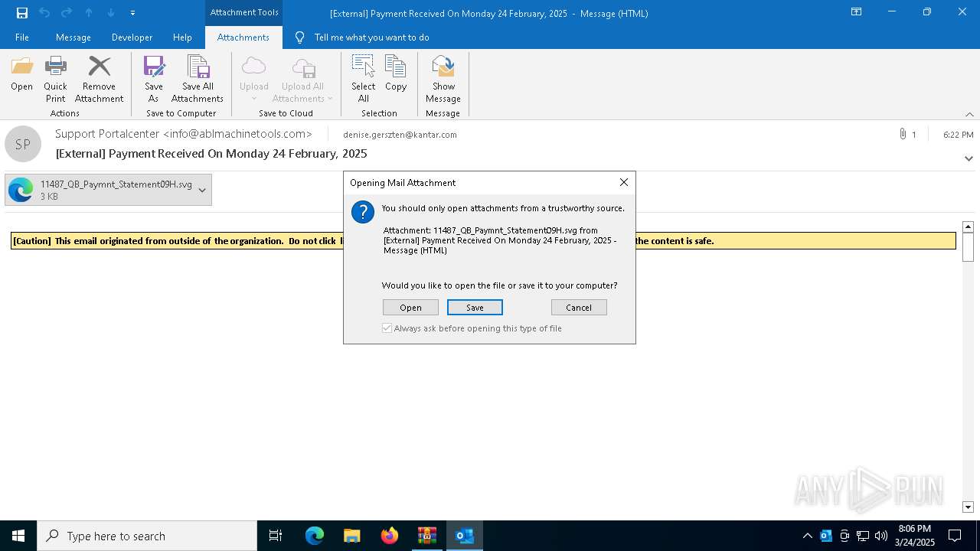The image size is (980, 551).
Task: Collapse the ribbon with the chevron
Action: 969,114
